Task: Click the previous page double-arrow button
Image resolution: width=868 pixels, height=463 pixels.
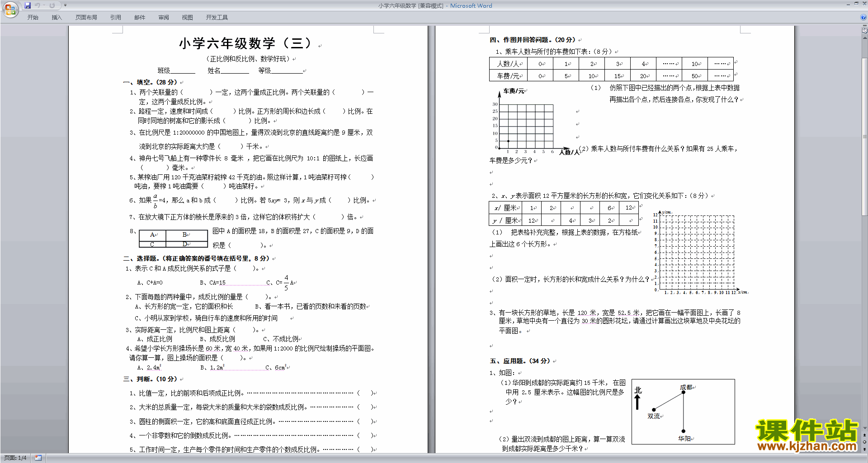Action: pyautogui.click(x=865, y=435)
